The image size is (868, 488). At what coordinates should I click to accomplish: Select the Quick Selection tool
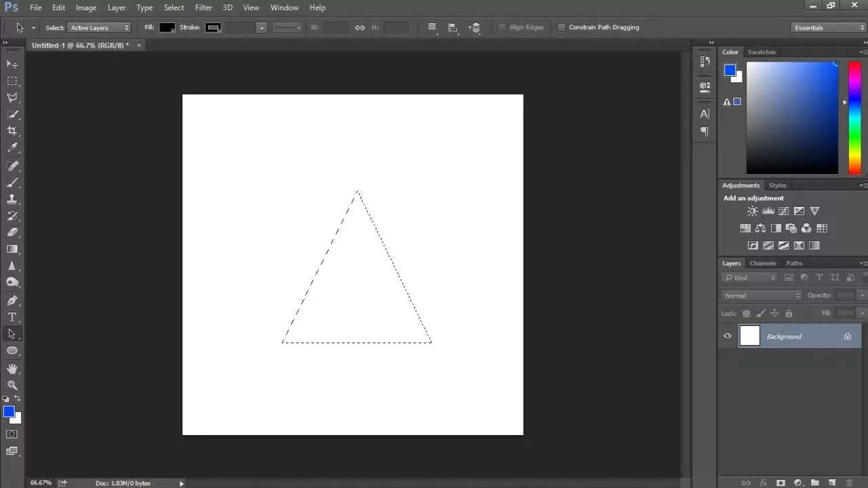(12, 114)
